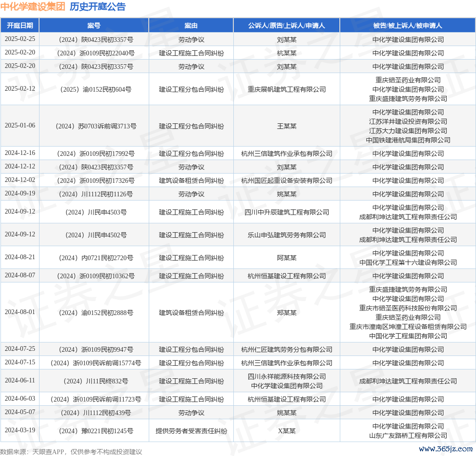The height and width of the screenshot is (456, 476).
Task: Click plaintiff 乐山申弘建筑劳务有限公司
Action: [x=286, y=235]
